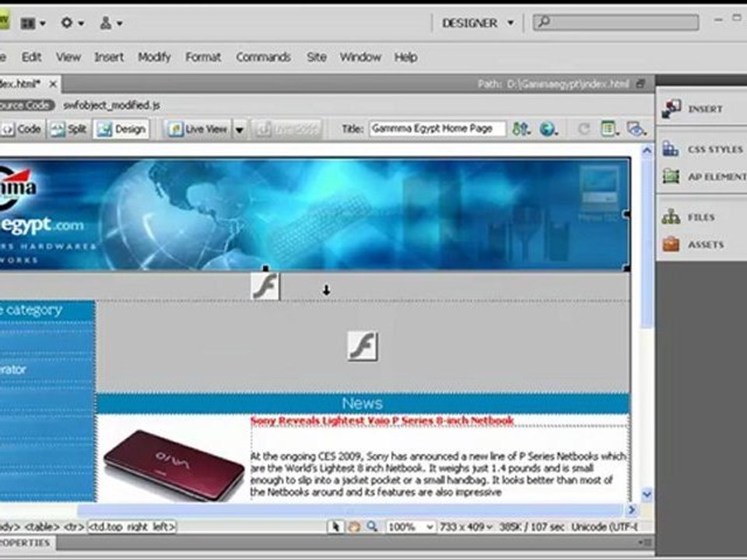The width and height of the screenshot is (747, 560).
Task: Choose the Select tool arrow in status bar
Action: [x=335, y=527]
